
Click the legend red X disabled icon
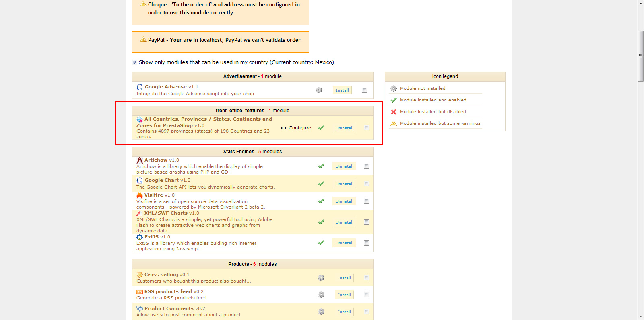click(394, 112)
